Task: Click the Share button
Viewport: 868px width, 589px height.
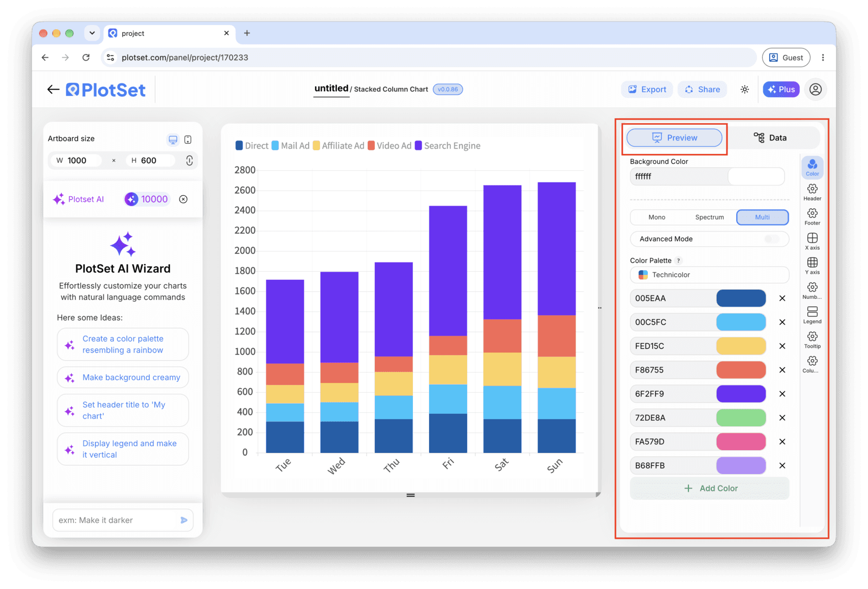Action: pos(703,89)
